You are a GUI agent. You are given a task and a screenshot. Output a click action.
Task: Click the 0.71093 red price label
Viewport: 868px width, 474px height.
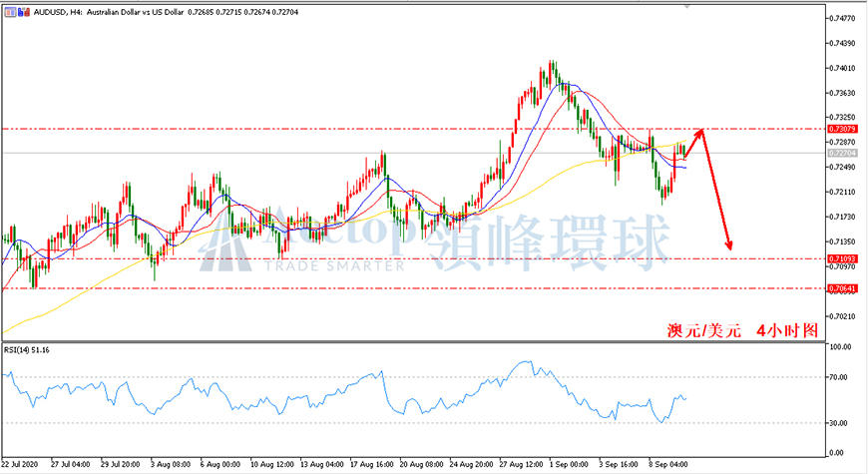point(842,258)
